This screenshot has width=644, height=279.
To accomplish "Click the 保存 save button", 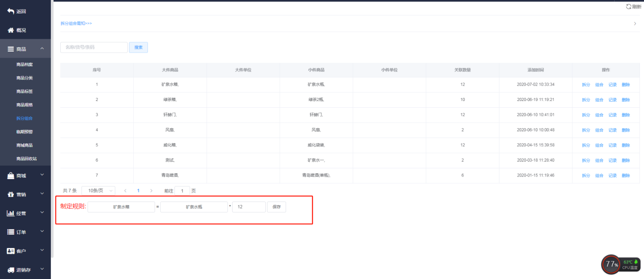I will pos(277,207).
